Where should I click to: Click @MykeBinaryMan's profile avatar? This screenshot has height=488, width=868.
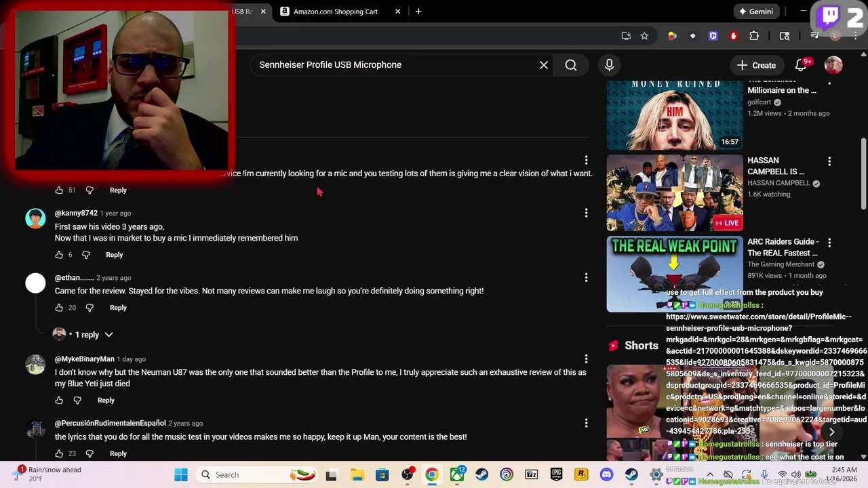35,365
